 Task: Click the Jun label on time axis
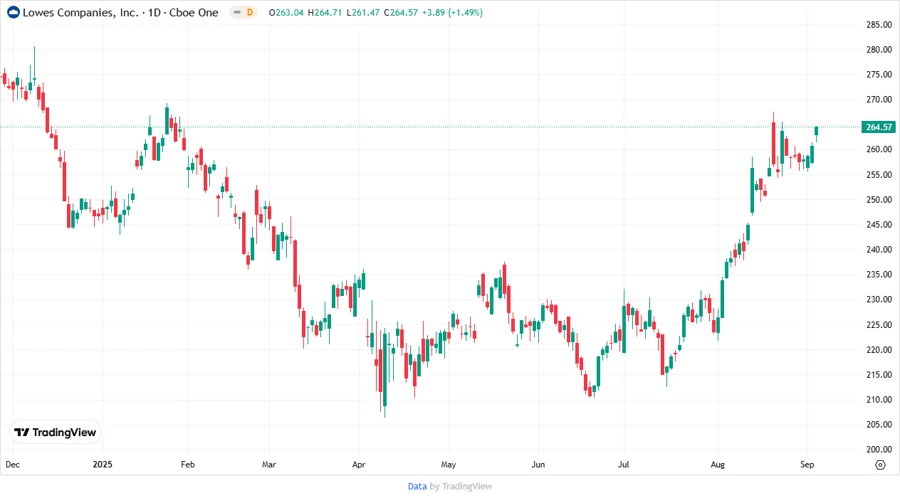coord(538,464)
